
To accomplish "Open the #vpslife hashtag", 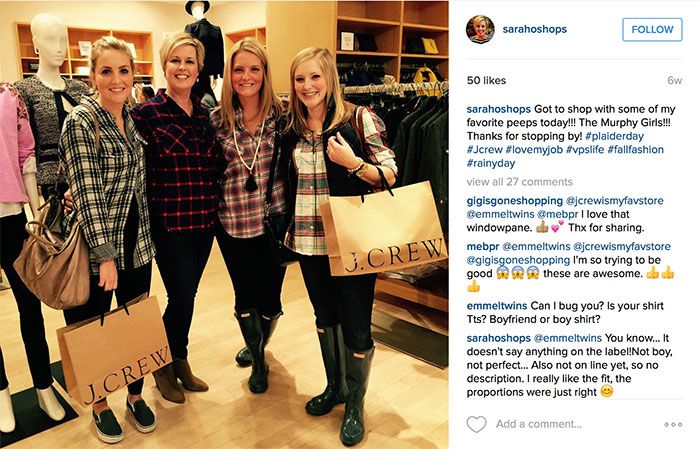I will tap(585, 150).
